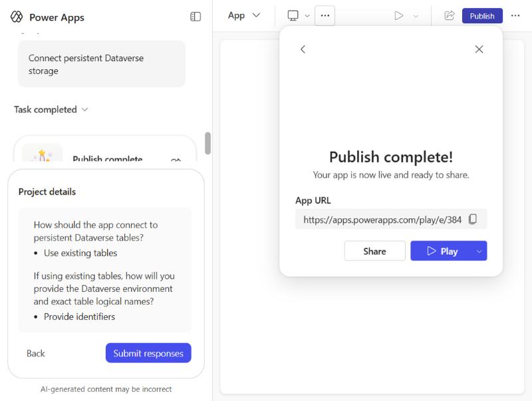Click the App URL text field
The height and width of the screenshot is (401, 532).
click(x=391, y=219)
